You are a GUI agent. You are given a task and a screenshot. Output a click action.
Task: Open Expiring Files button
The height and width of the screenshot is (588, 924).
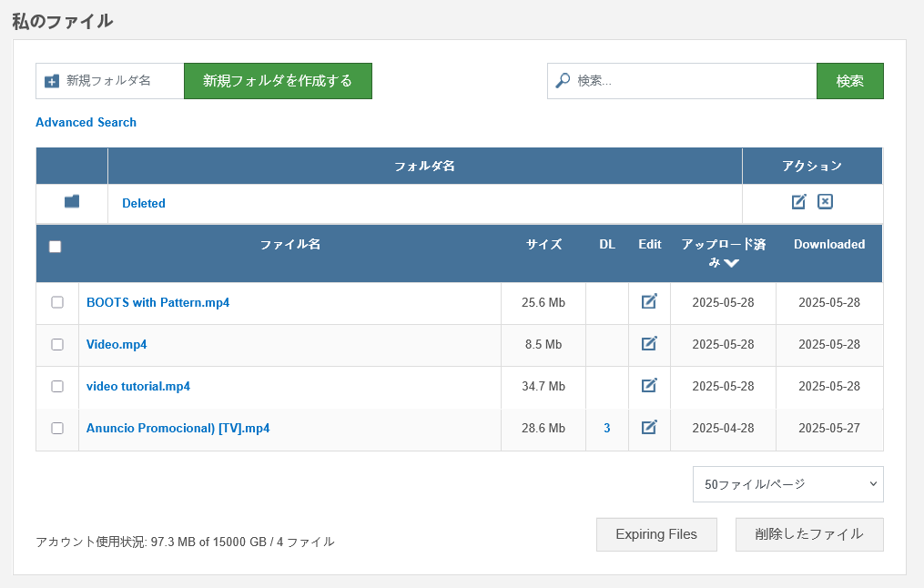(x=656, y=534)
